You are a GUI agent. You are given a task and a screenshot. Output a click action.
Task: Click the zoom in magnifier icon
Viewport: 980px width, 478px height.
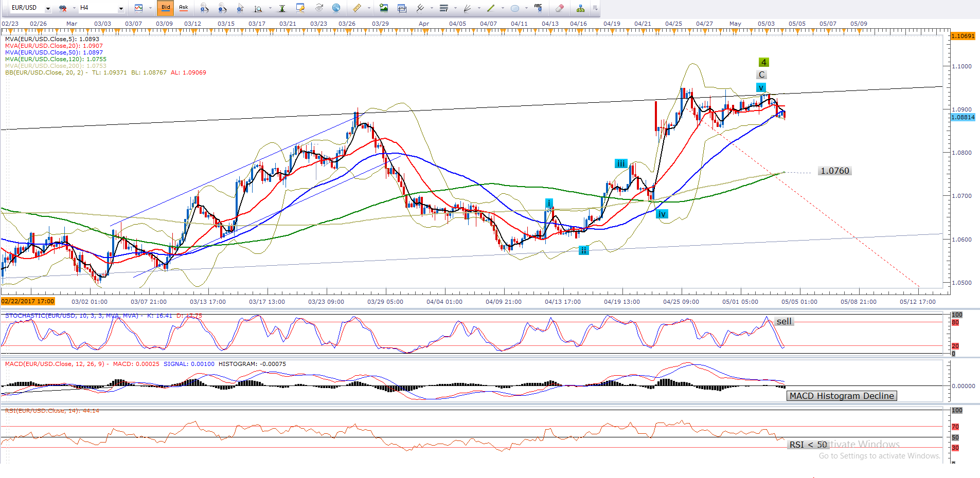(x=204, y=8)
